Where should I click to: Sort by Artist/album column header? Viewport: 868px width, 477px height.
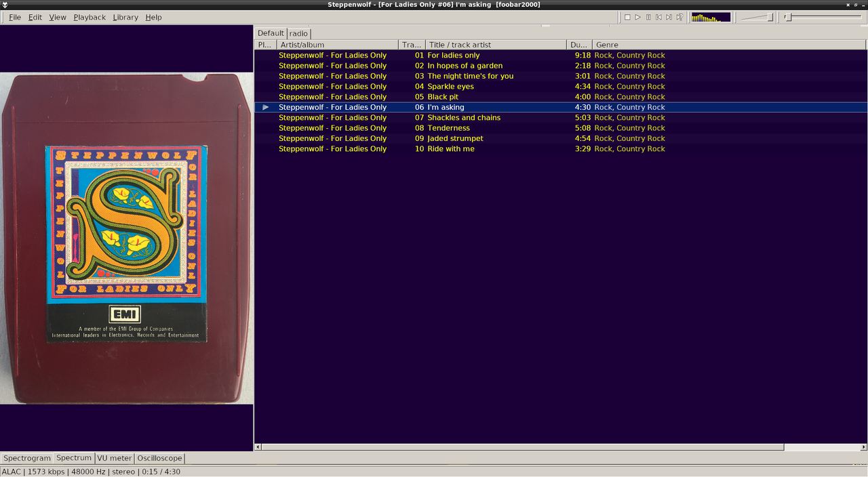click(337, 45)
